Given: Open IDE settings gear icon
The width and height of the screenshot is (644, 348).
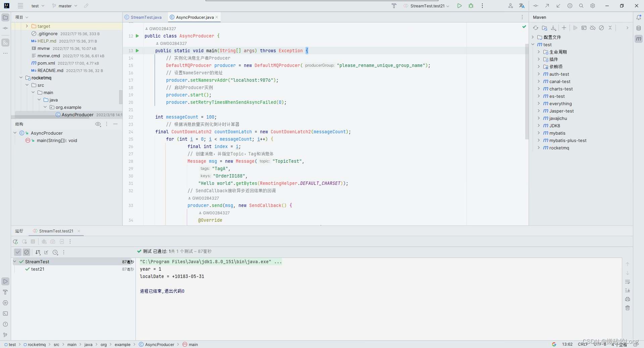Looking at the screenshot, I should pos(593,6).
